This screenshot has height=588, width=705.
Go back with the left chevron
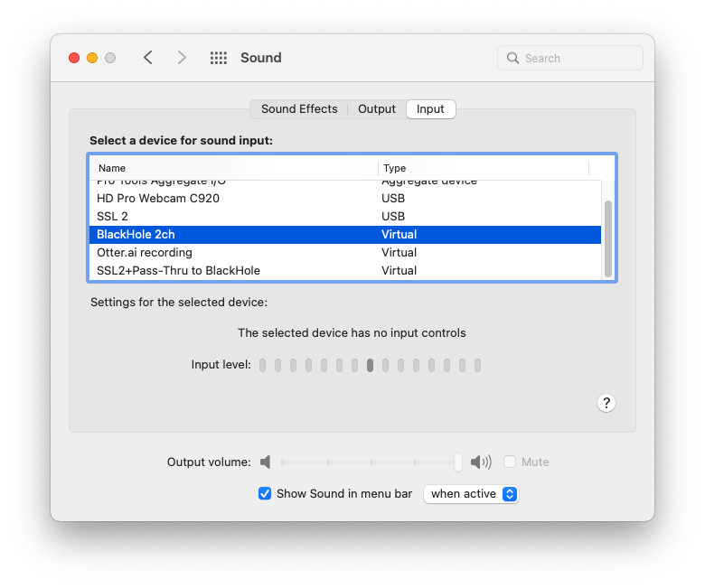(x=148, y=58)
